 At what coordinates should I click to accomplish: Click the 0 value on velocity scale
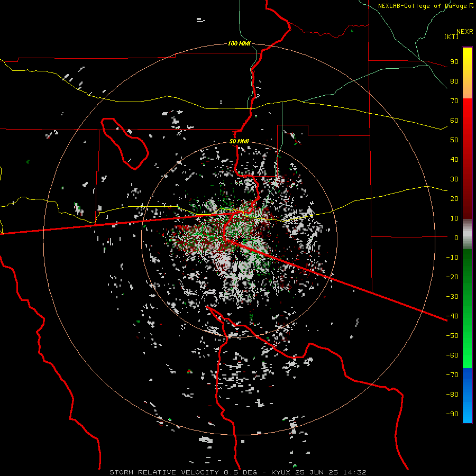pyautogui.click(x=456, y=237)
